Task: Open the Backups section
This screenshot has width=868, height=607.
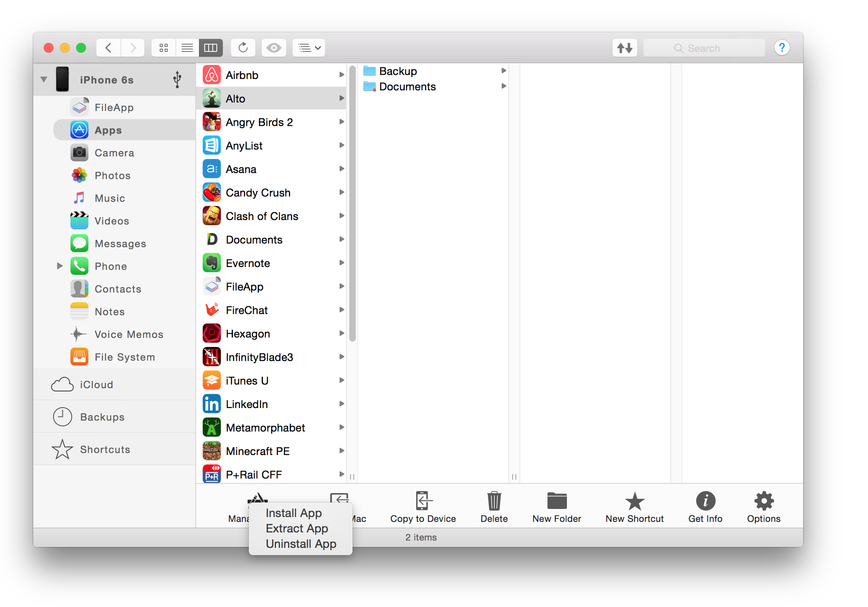Action: 114,417
